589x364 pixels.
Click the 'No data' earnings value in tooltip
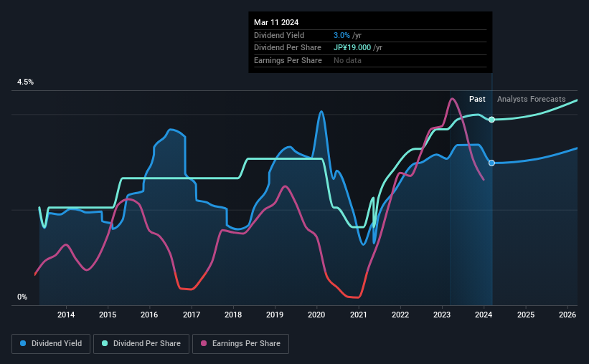(x=347, y=60)
